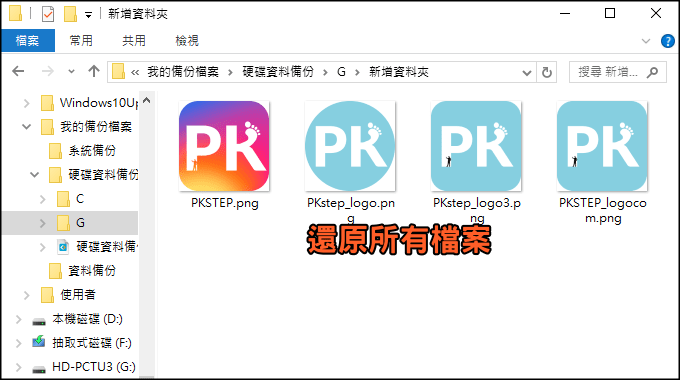Open the address bar history dropdown
Viewport: 680px width, 380px height.
point(527,72)
